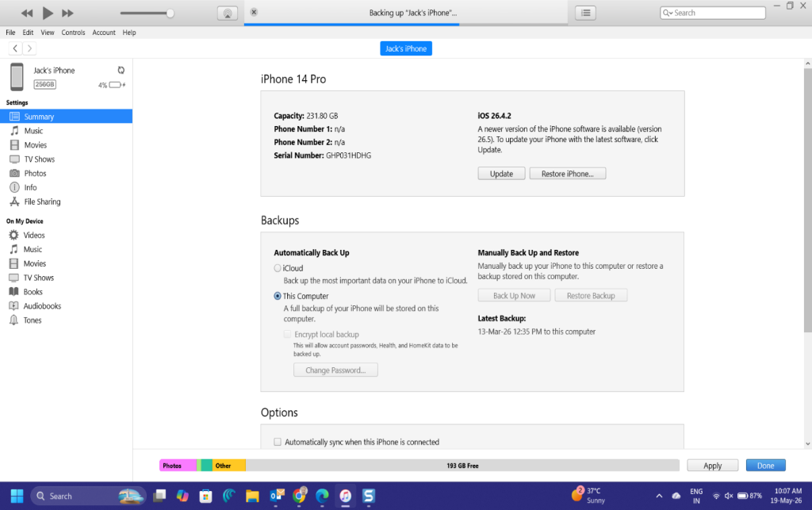Open the Windows Start button
Viewport: 812px width, 510px height.
point(17,496)
